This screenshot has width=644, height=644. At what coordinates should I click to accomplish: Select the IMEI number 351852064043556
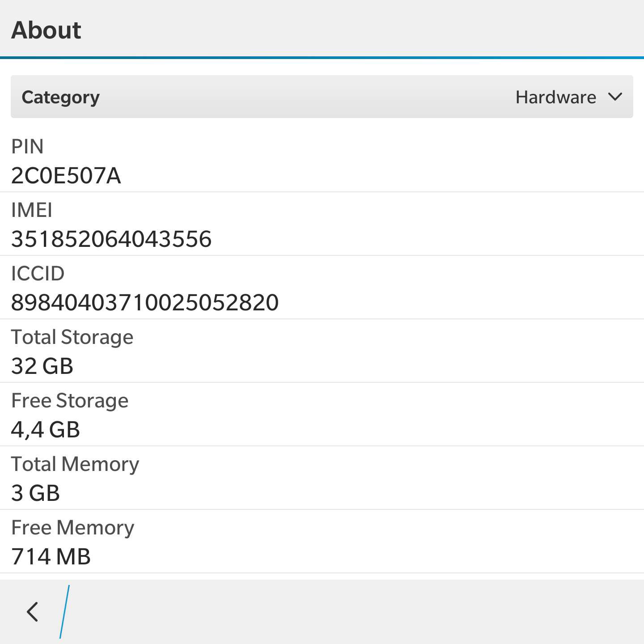[x=111, y=239]
